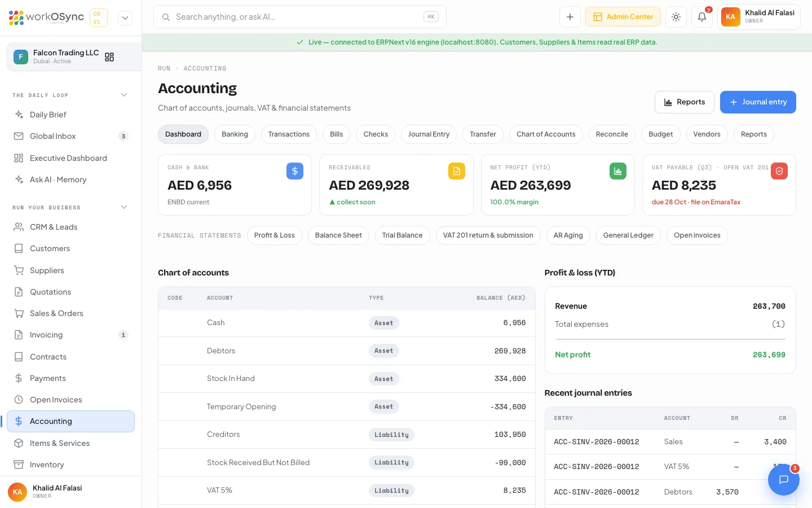Open Open Invoices clock icon in sidebar

pos(19,400)
